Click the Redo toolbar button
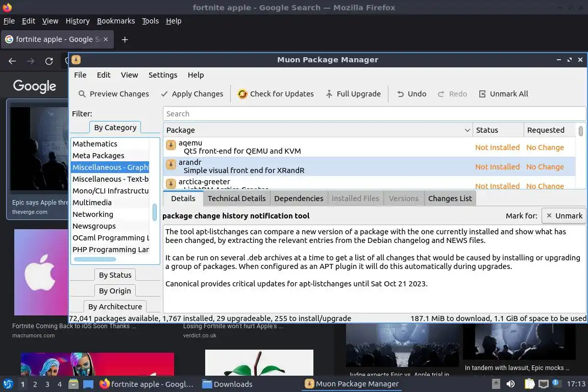 [452, 94]
